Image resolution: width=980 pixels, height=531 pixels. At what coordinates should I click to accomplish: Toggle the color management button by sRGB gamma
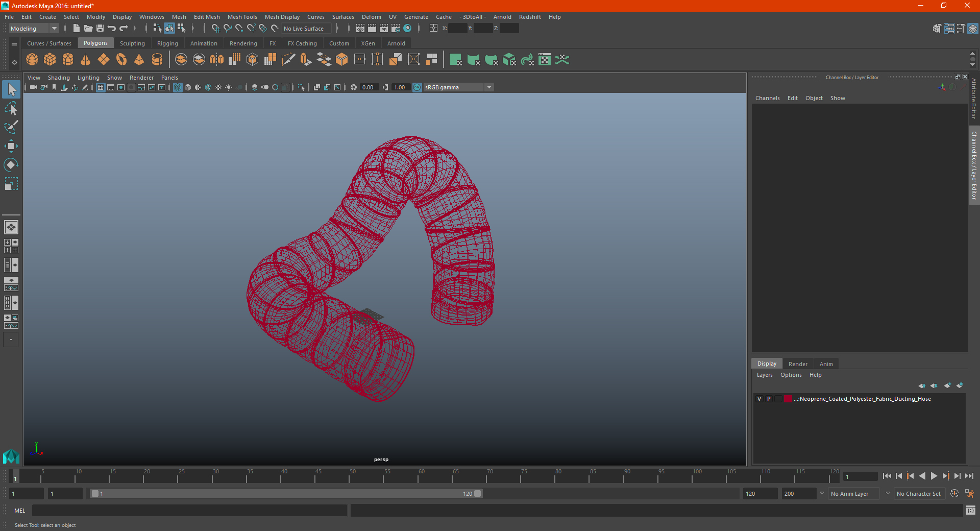pos(417,87)
